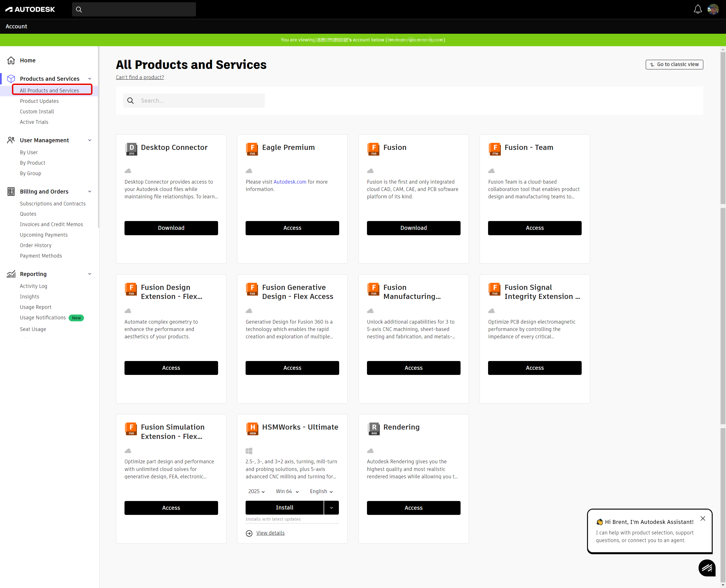Open the user profile avatar
Viewport: 726px width, 588px height.
point(713,9)
